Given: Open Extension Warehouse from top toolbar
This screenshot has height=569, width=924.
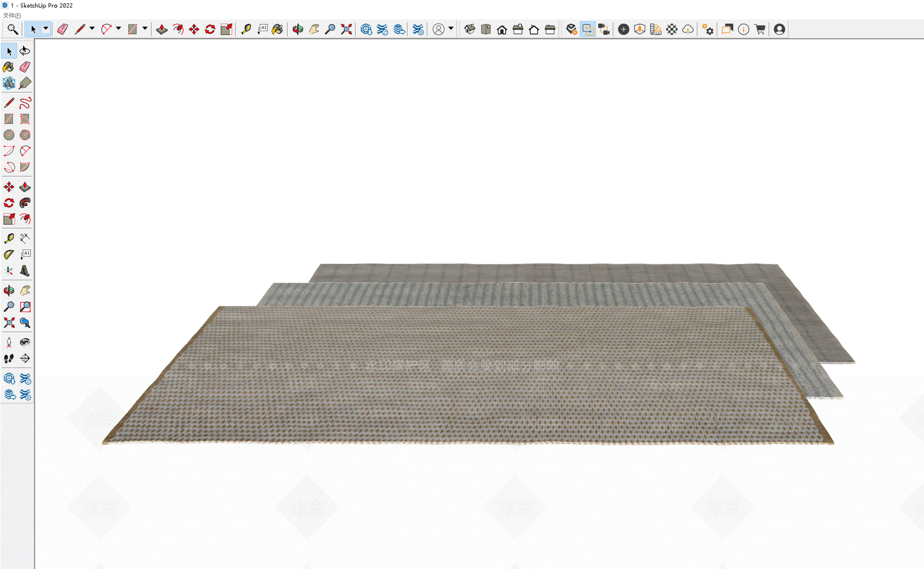Looking at the screenshot, I should click(x=382, y=29).
